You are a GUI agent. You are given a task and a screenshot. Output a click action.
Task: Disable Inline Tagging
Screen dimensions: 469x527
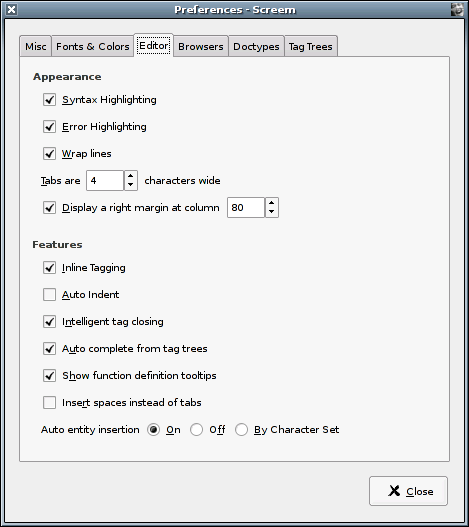pyautogui.click(x=49, y=268)
